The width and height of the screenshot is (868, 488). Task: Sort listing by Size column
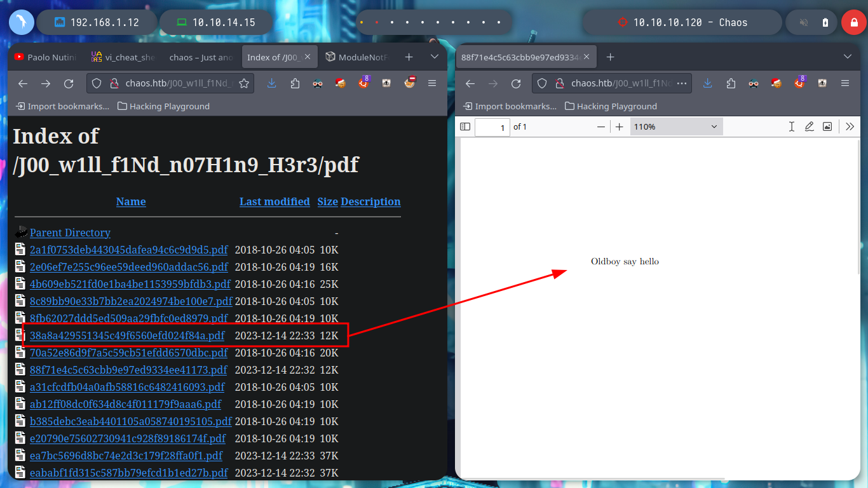click(328, 201)
